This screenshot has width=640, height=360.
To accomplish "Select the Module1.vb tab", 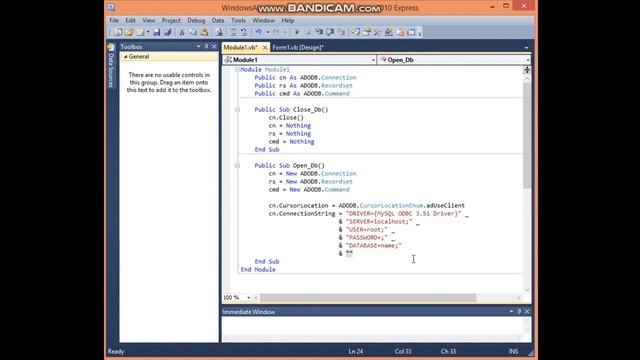I will 241,48.
